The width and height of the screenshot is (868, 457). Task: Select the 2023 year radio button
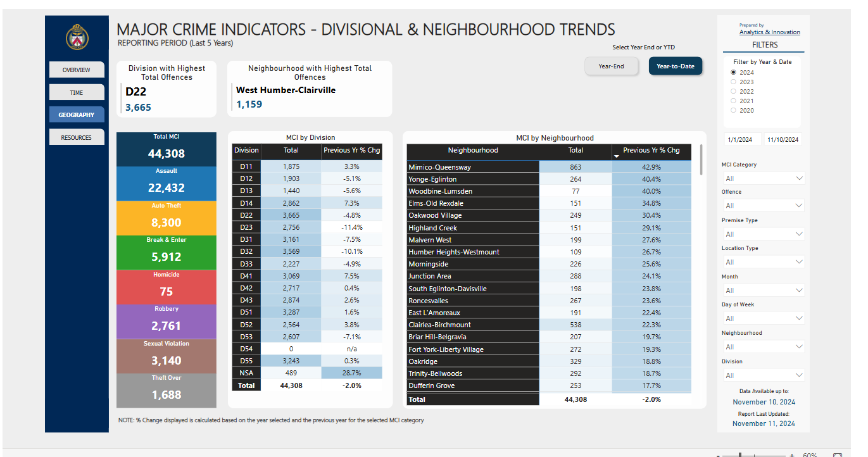click(x=734, y=82)
